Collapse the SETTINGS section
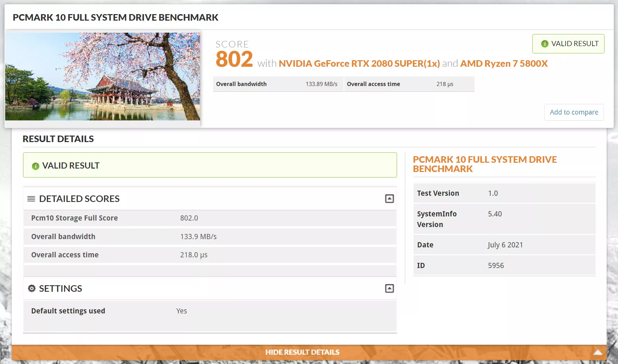This screenshot has width=618, height=364. 389,288
